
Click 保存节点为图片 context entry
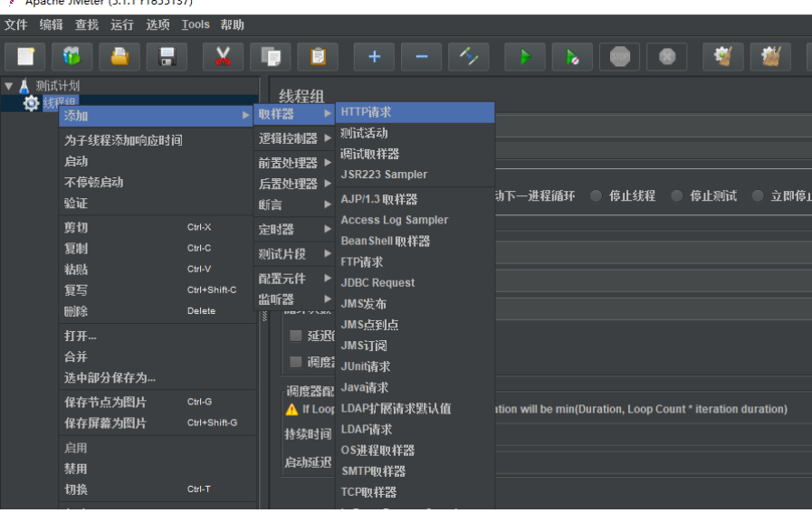point(156,402)
